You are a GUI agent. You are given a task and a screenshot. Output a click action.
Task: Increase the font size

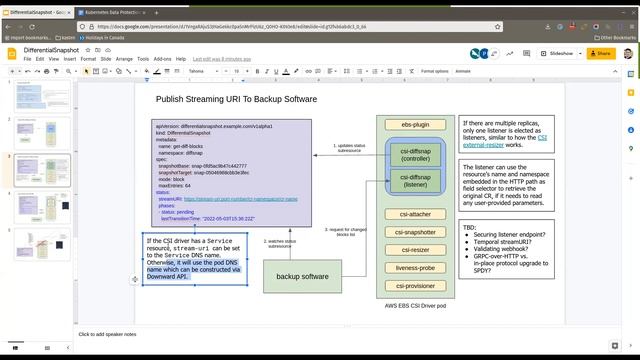pos(247,71)
